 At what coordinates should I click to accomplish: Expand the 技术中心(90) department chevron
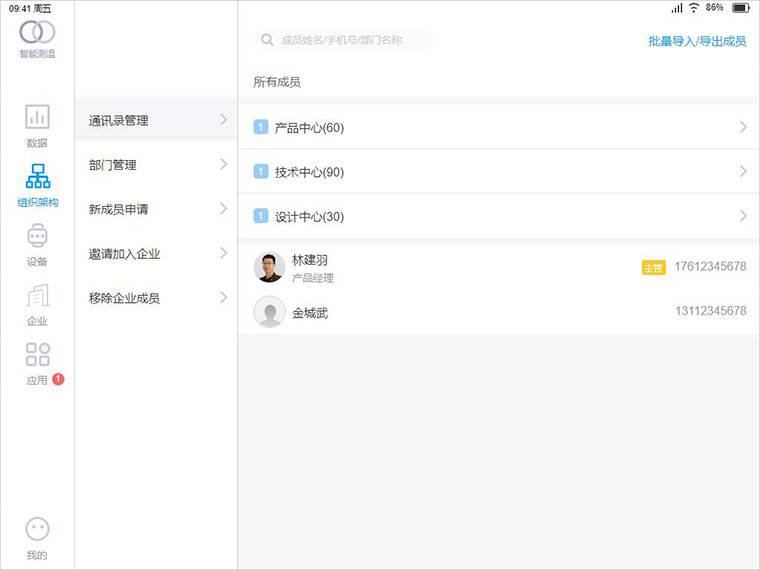(743, 172)
